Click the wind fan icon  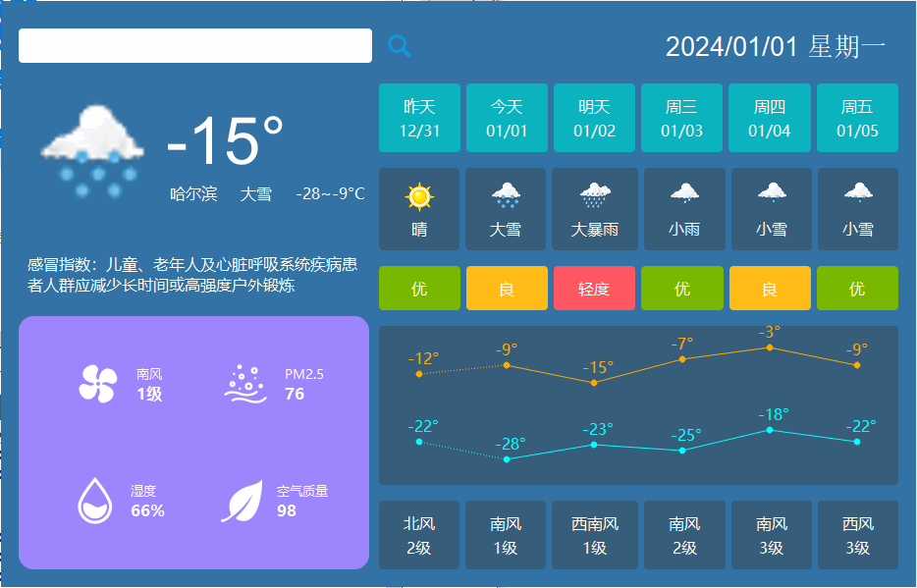[x=98, y=384]
